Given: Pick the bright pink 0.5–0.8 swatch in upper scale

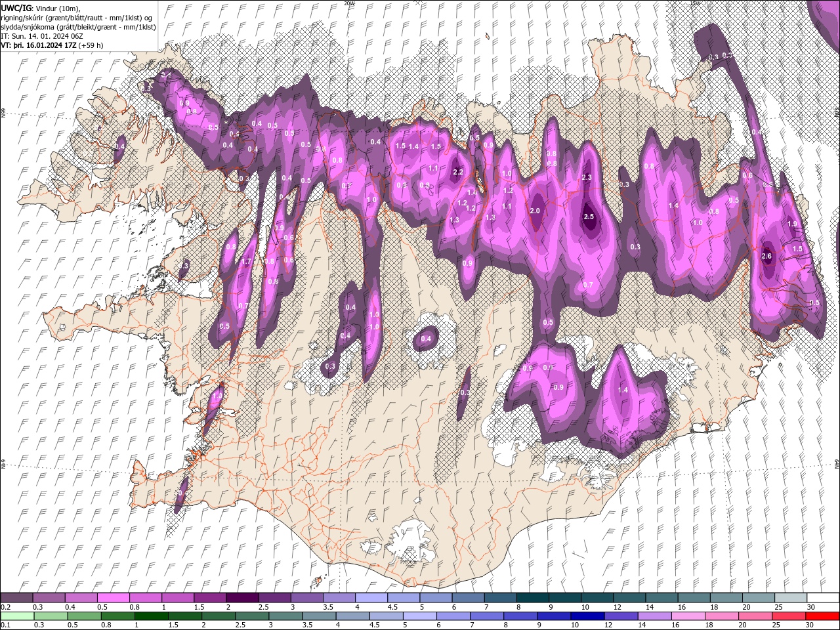Looking at the screenshot, I should [113, 598].
